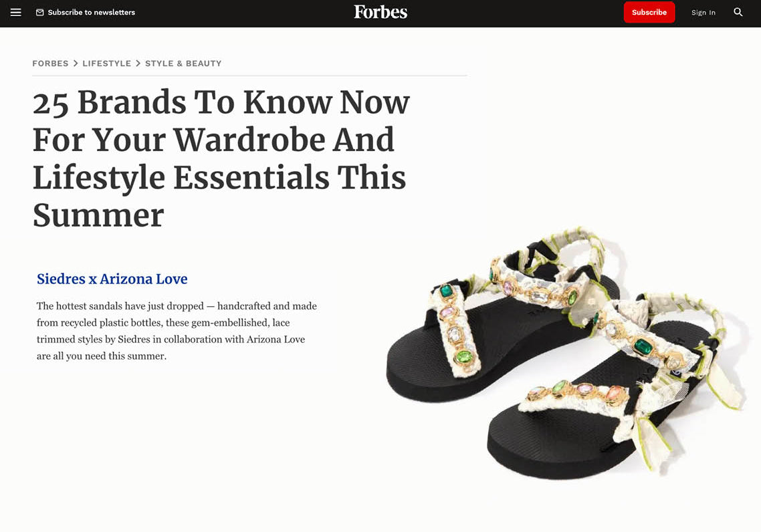Click the envelope newsletter icon

pyautogui.click(x=40, y=13)
